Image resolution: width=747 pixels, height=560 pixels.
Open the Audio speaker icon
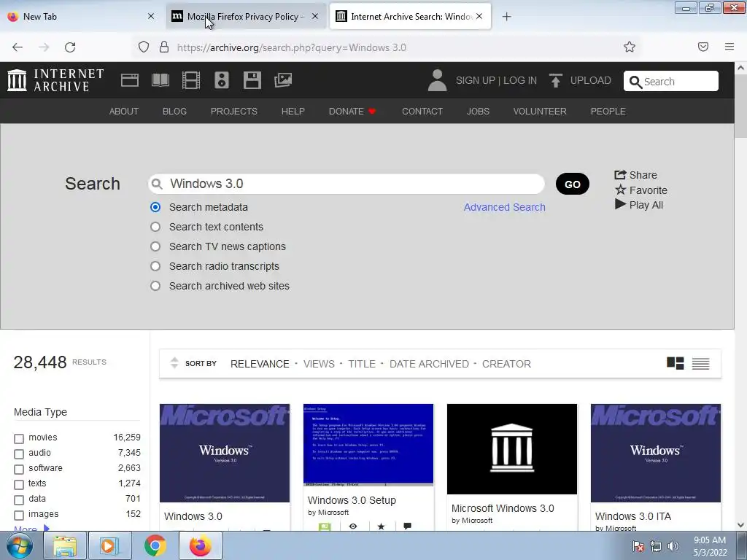click(222, 80)
